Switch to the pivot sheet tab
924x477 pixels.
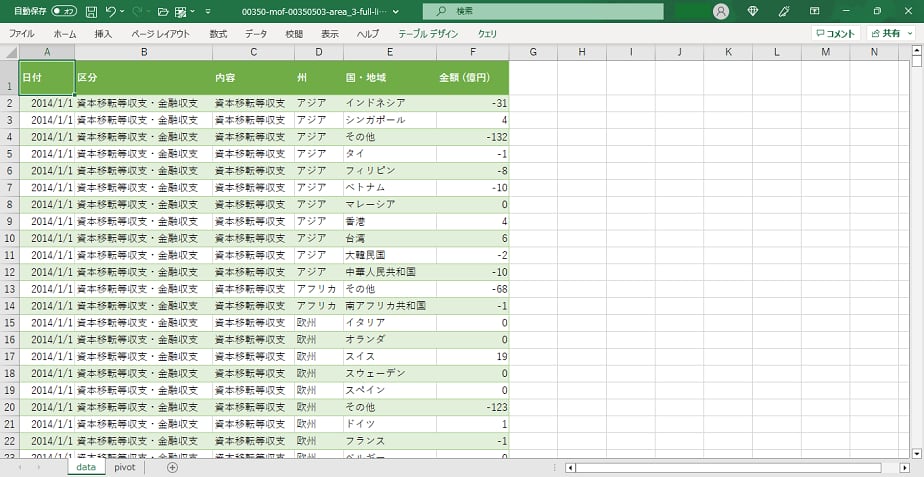click(124, 467)
